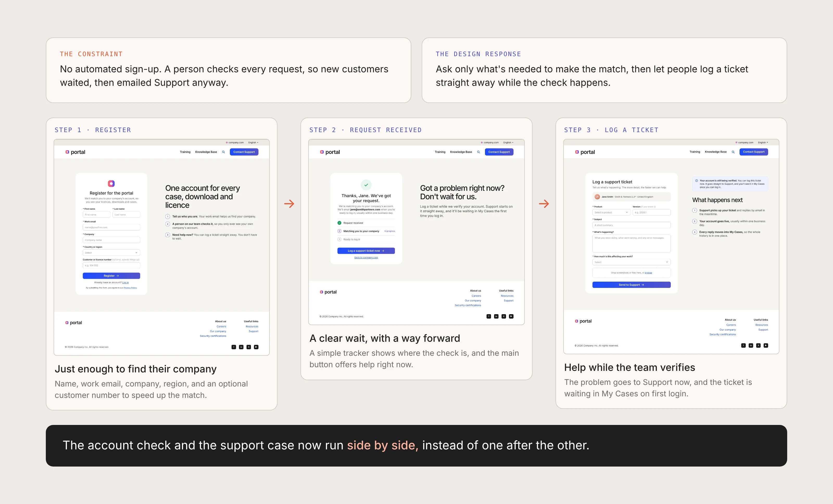Follow the Log in link under Register
The image size is (833, 504).
coord(125,282)
